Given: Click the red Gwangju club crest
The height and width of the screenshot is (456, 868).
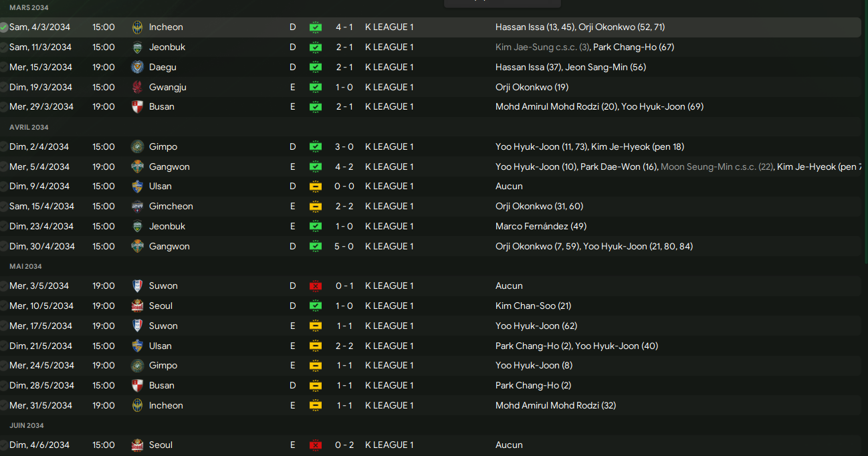Looking at the screenshot, I should pyautogui.click(x=137, y=88).
